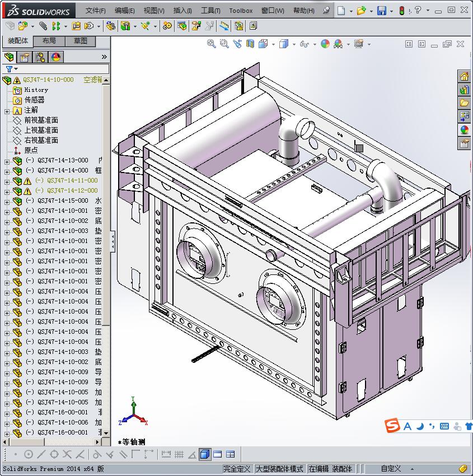Viewport: 473px width, 476px height.
Task: Expand the 注解 annotations tree node
Action: click(7, 110)
